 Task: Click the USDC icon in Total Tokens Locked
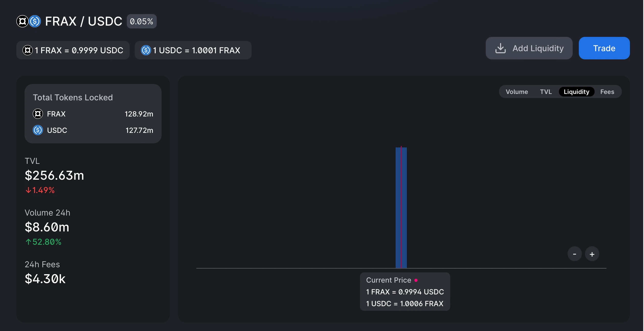(x=38, y=130)
